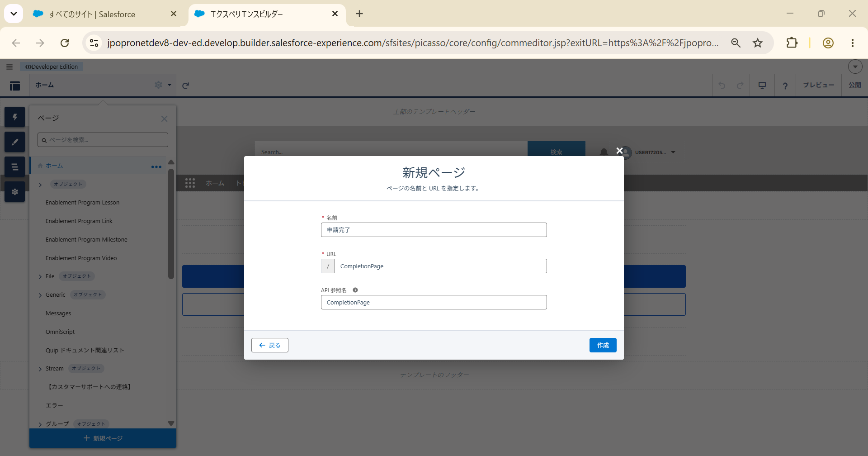Screen dimensions: 868x456
Task: Click the view mode desktop icon
Action: (x=762, y=85)
